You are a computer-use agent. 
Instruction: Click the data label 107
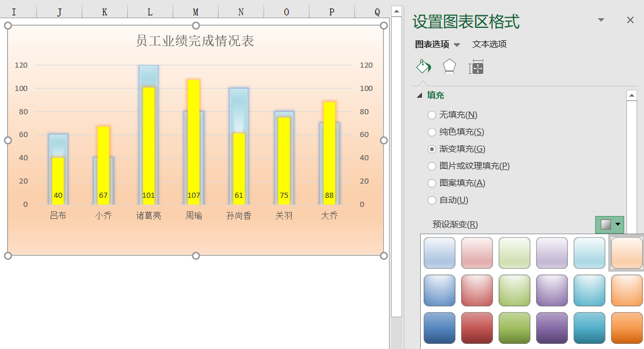[x=194, y=196]
